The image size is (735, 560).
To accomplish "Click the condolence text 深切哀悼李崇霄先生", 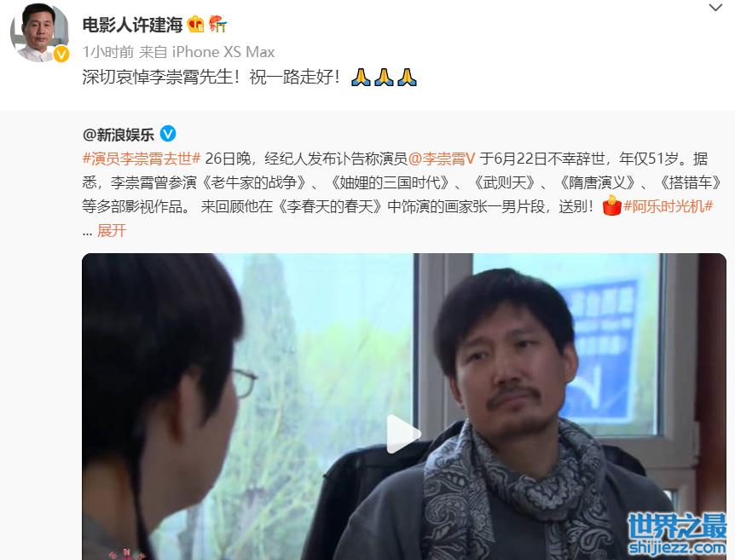I will pyautogui.click(x=158, y=77).
